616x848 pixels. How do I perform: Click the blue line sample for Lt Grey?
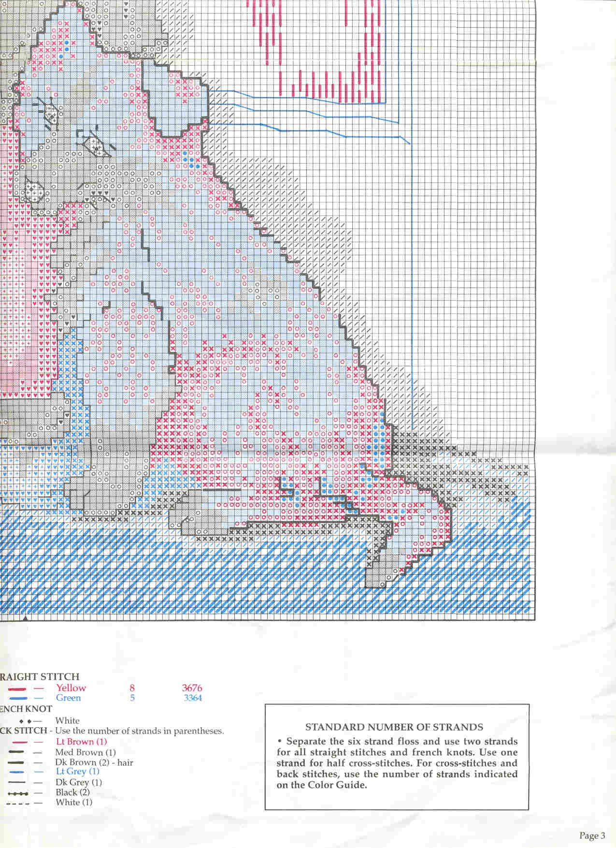coord(16,772)
